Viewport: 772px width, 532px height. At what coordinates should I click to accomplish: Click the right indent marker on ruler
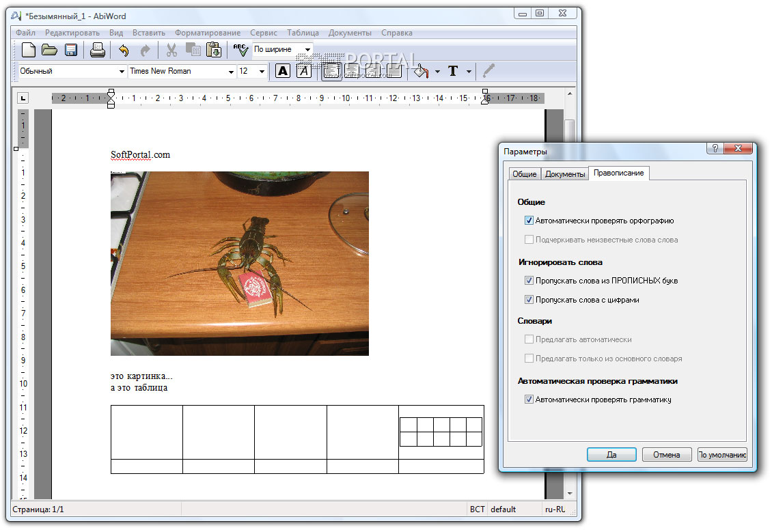[x=486, y=97]
